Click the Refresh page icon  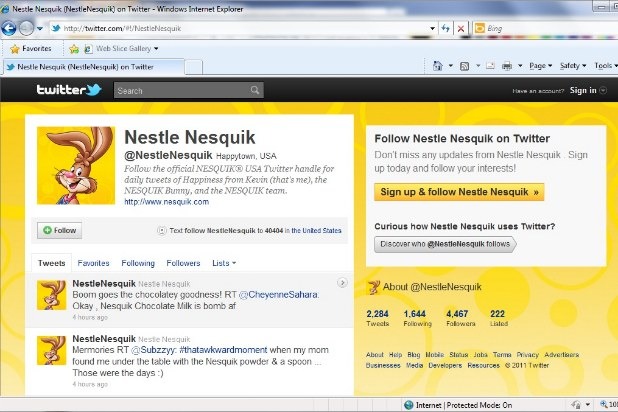point(444,29)
